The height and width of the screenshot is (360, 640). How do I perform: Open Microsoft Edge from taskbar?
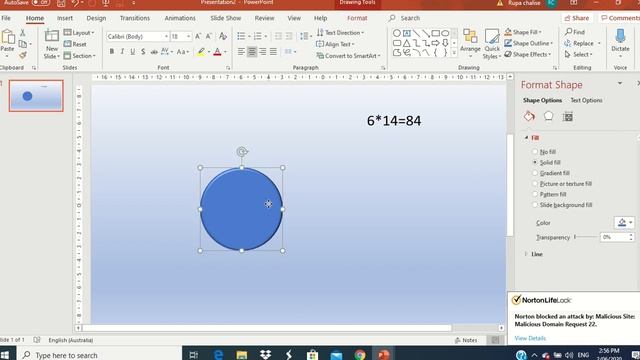pyautogui.click(x=218, y=355)
